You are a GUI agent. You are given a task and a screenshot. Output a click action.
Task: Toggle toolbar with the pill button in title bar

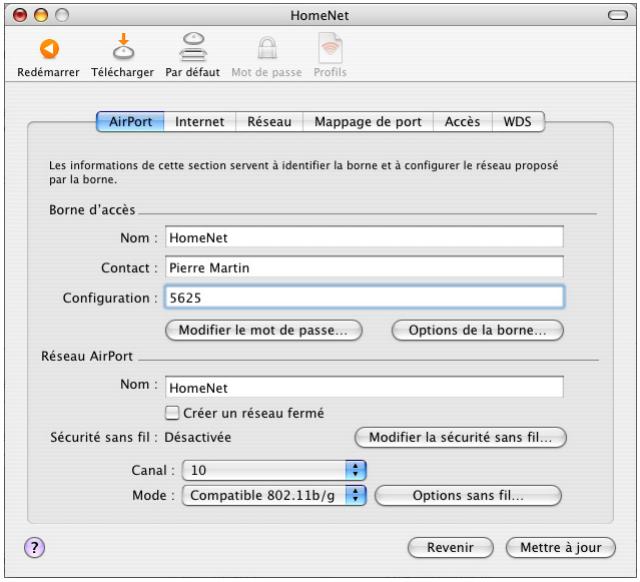618,16
